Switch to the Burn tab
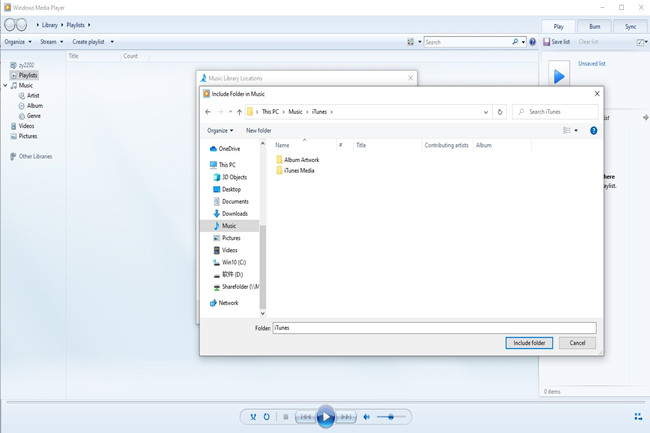 click(594, 27)
